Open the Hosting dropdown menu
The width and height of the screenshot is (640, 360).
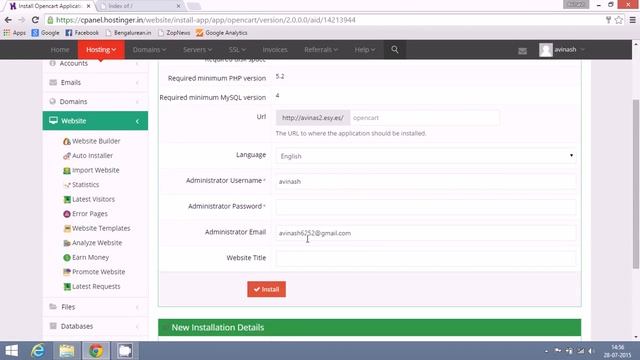[101, 50]
